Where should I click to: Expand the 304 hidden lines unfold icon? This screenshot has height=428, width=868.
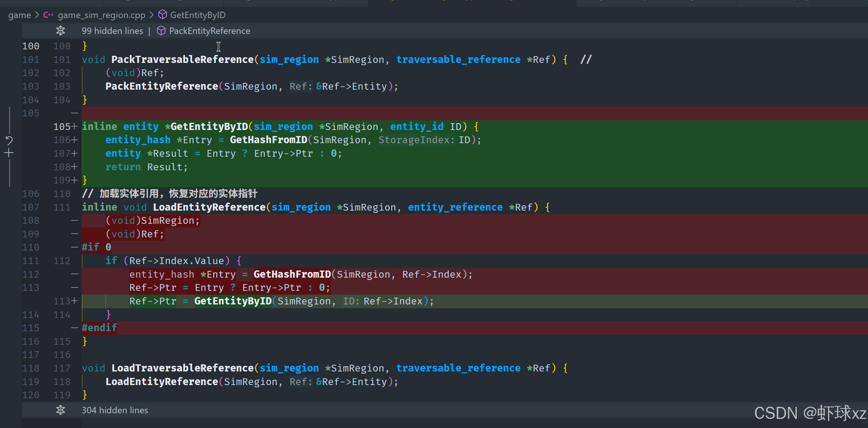pos(60,410)
